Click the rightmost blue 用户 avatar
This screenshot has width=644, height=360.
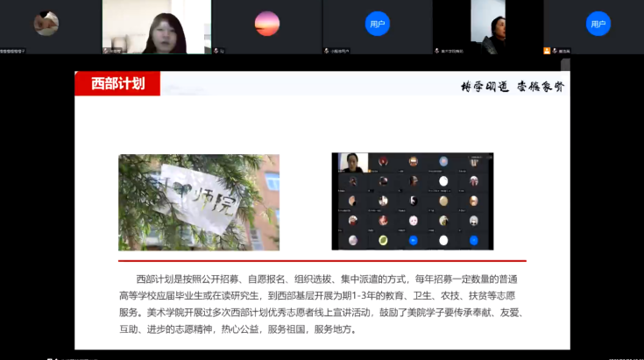(598, 24)
